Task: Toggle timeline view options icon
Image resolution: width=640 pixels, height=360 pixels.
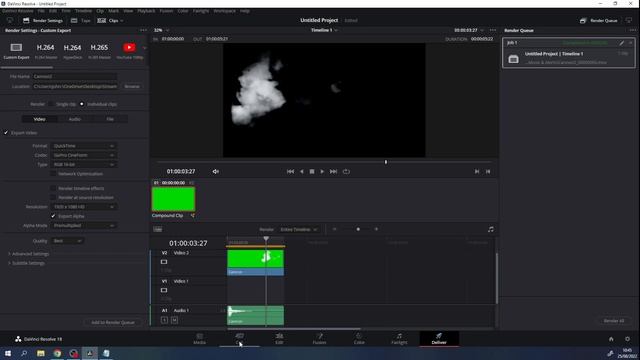Action: [x=158, y=229]
